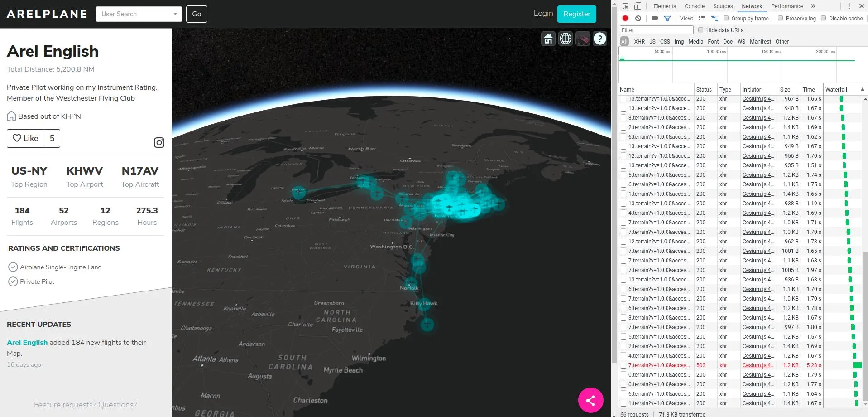Switch to the Elements tab
868x417 pixels.
click(665, 6)
